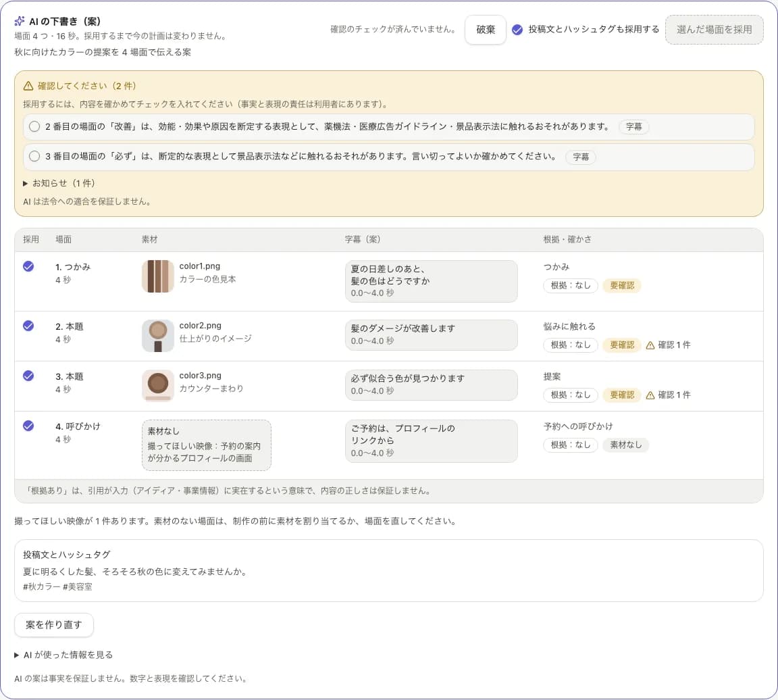Screen dimensions: 778x700
Task: Click 確認 1 件 label in row 2. 本題
Action: tap(674, 345)
